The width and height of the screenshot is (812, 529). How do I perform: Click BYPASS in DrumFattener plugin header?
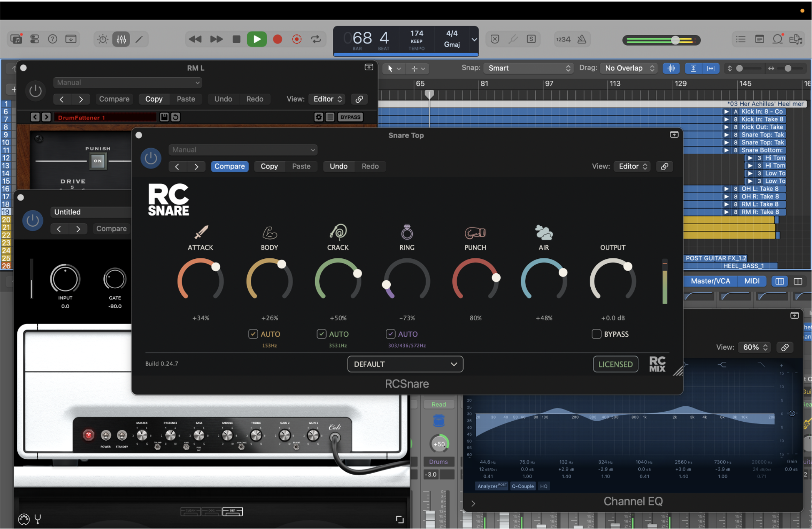tap(350, 117)
